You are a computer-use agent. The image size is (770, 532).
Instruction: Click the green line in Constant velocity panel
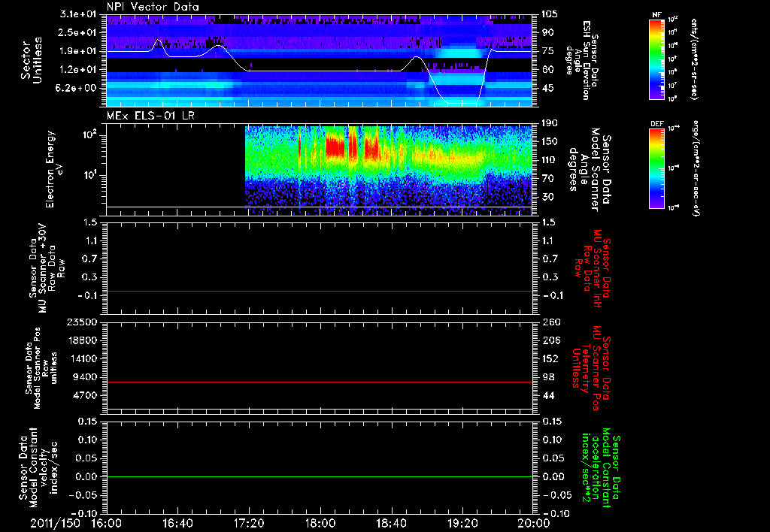click(x=320, y=476)
